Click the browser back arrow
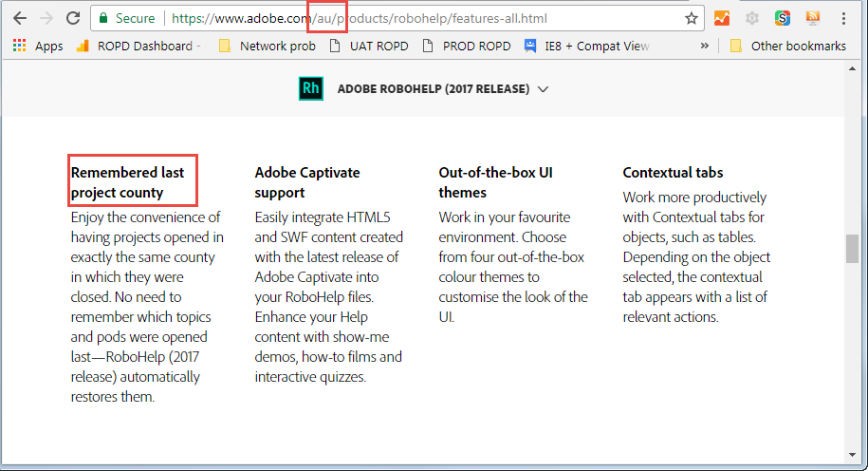 coord(20,18)
